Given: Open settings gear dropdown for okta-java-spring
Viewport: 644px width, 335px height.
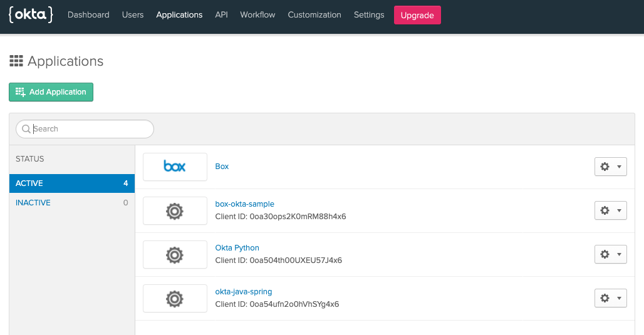Looking at the screenshot, I should (610, 298).
